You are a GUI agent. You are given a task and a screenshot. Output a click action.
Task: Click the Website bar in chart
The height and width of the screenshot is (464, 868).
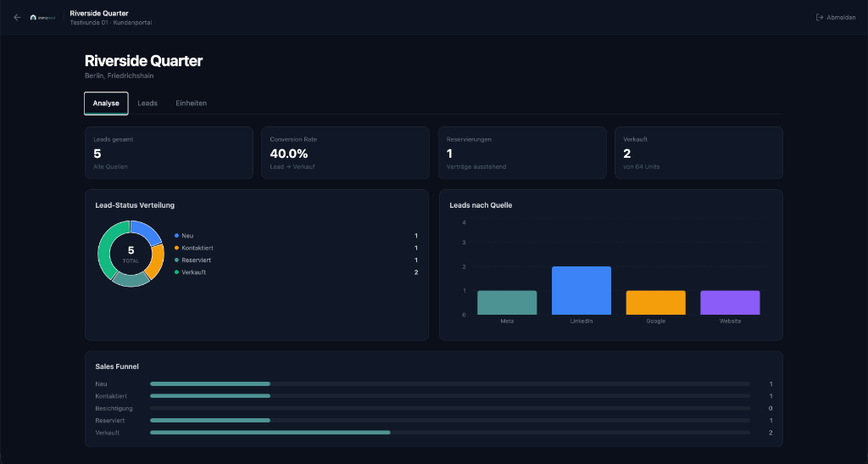click(730, 303)
